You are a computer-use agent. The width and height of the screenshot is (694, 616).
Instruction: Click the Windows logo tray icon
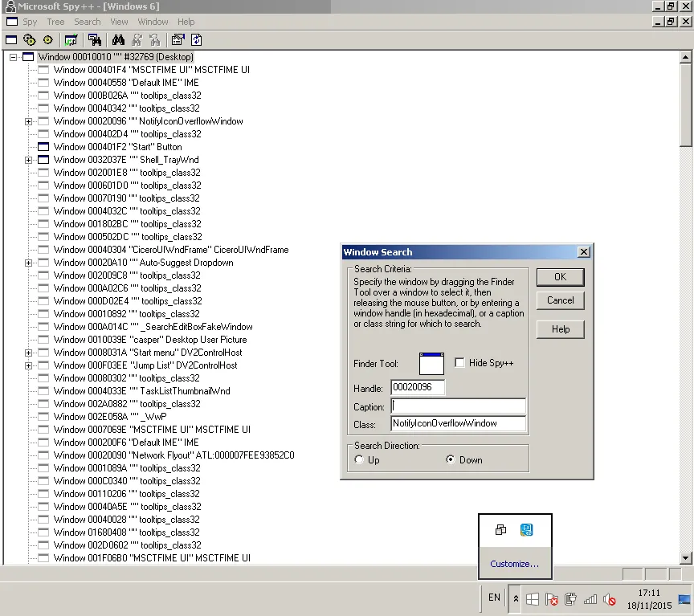tap(533, 600)
